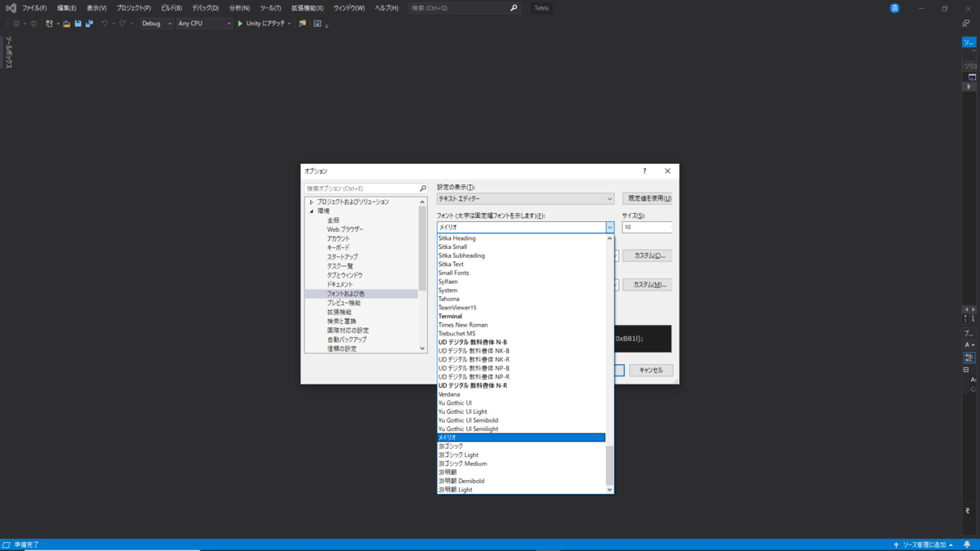This screenshot has height=551, width=980.
Task: Expand the プロジェクトおよびソリューション tree node
Action: (x=311, y=202)
